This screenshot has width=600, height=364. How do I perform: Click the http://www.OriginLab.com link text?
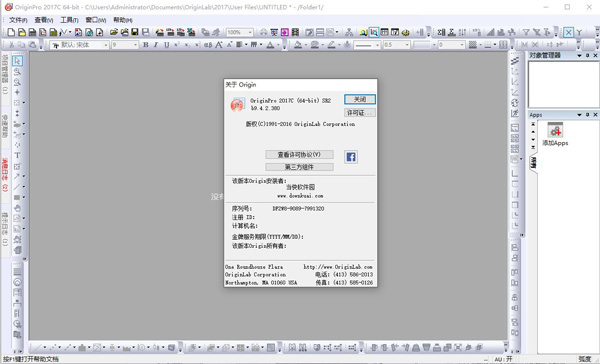(x=338, y=267)
